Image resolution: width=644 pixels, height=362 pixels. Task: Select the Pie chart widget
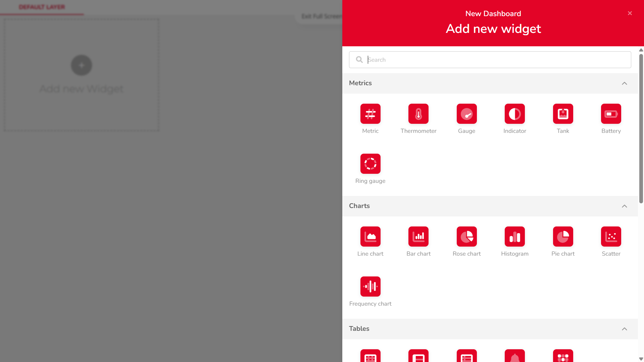click(x=563, y=237)
